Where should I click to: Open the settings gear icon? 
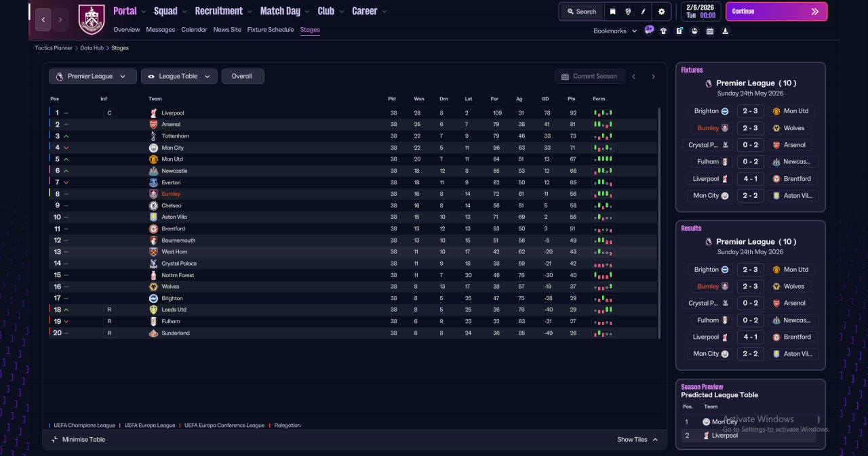[x=661, y=12]
